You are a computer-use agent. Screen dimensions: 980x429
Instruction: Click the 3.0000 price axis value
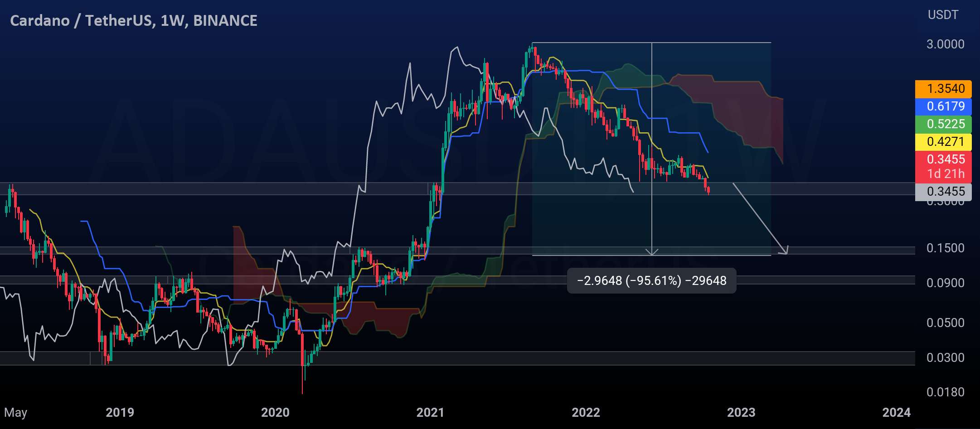(x=945, y=44)
